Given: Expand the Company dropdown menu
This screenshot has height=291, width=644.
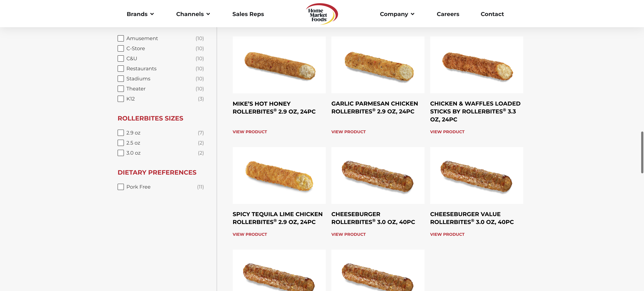Looking at the screenshot, I should (x=397, y=14).
